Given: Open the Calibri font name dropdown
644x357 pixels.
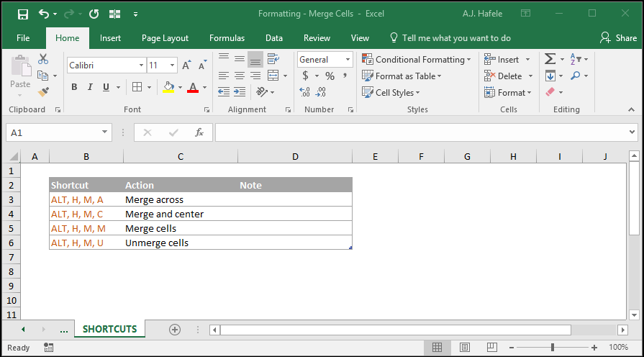Looking at the screenshot, I should click(x=141, y=65).
